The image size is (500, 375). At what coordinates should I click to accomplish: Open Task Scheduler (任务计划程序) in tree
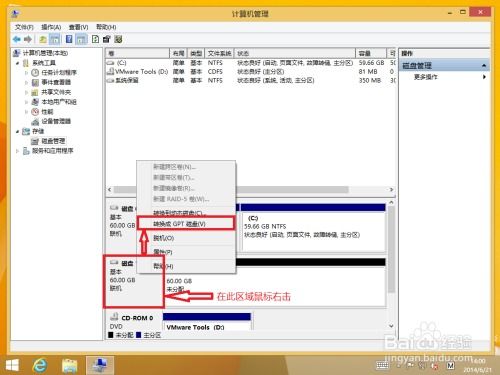[x=59, y=73]
